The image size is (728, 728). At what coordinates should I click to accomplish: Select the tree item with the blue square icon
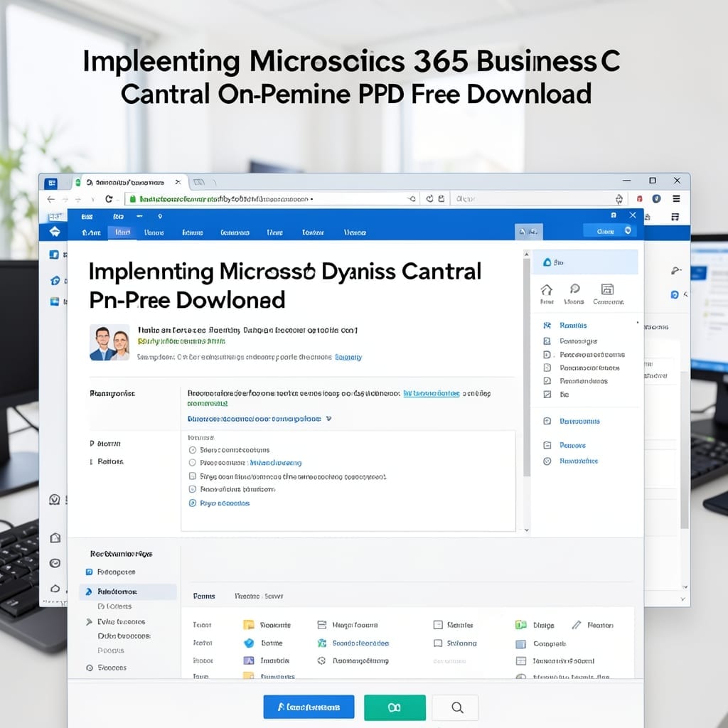[111, 572]
